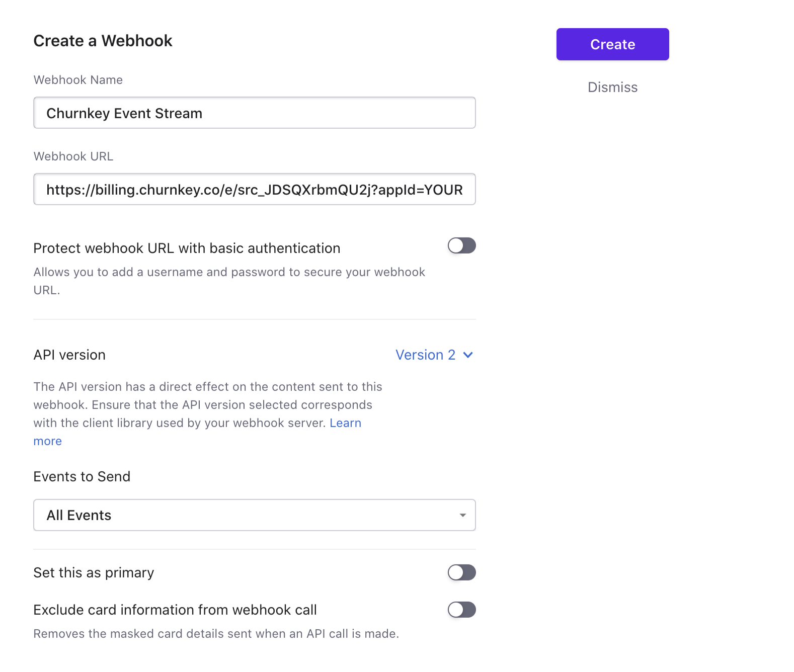Open the Learn more link

coord(345,423)
